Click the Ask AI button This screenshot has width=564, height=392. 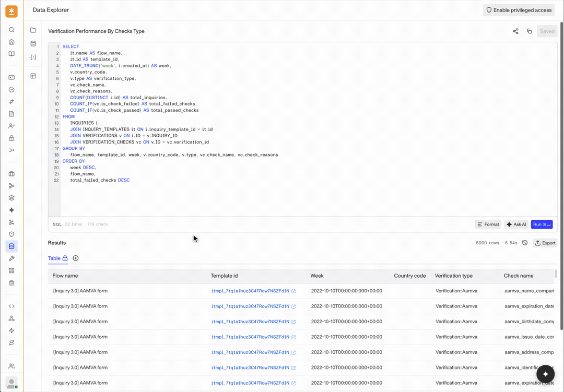click(x=516, y=224)
